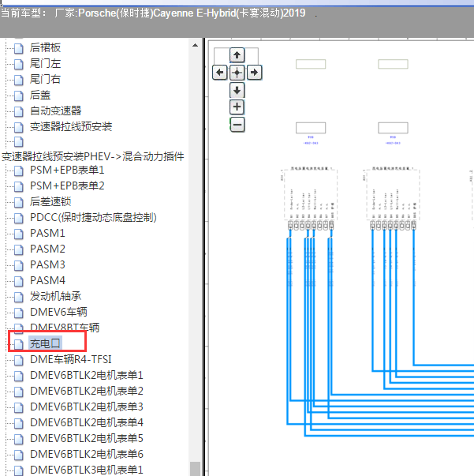
Task: Select the 后差速锁 entry
Action: point(50,201)
